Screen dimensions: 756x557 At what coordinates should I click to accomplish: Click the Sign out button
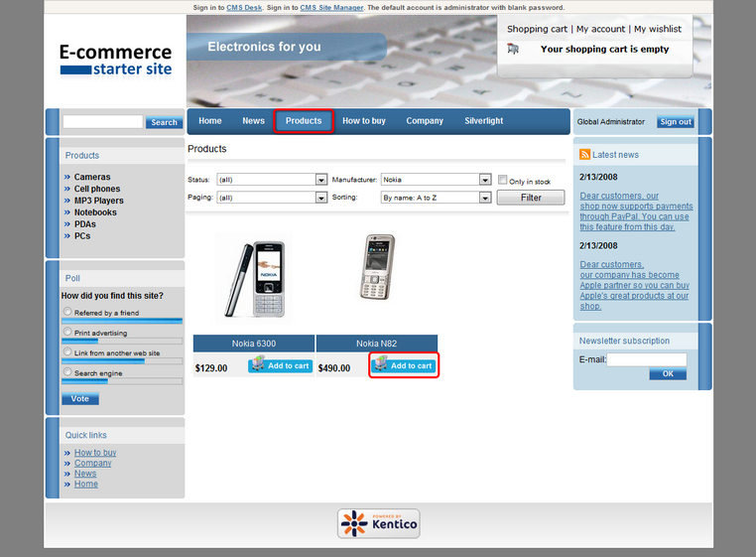click(676, 122)
